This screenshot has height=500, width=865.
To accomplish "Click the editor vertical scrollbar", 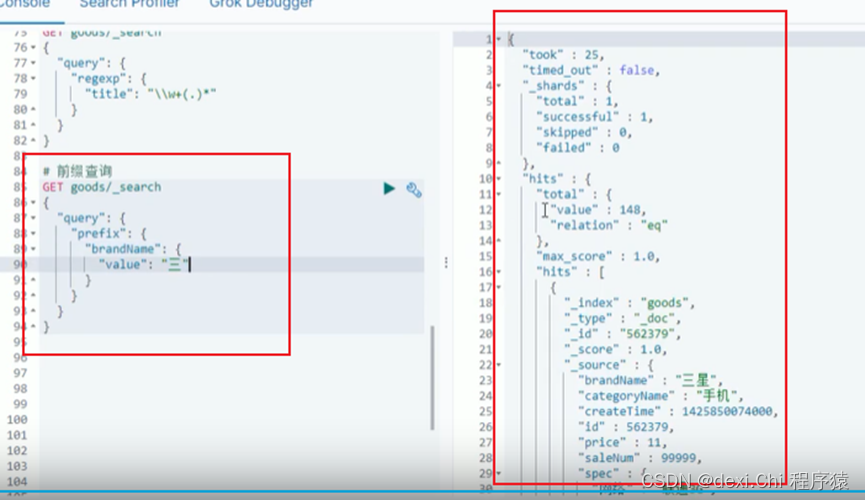I will coord(432,378).
